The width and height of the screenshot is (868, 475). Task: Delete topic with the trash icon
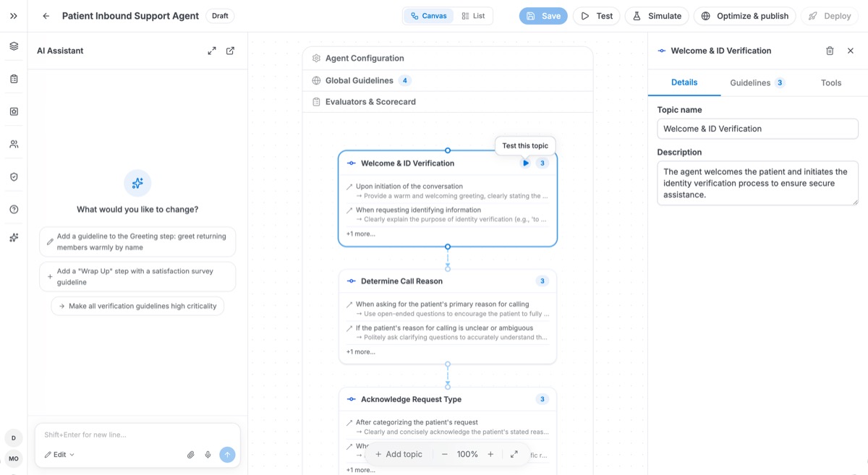pyautogui.click(x=830, y=51)
